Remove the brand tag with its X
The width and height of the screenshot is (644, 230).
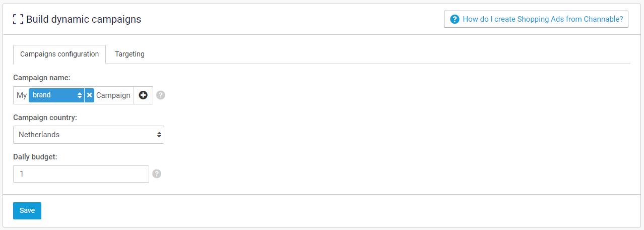pos(89,95)
